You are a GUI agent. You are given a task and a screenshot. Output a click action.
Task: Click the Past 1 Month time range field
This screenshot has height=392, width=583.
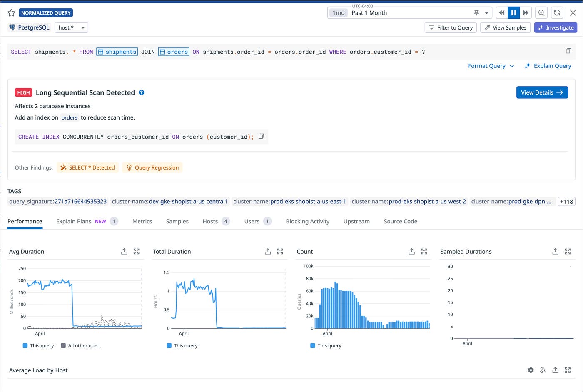tap(410, 13)
